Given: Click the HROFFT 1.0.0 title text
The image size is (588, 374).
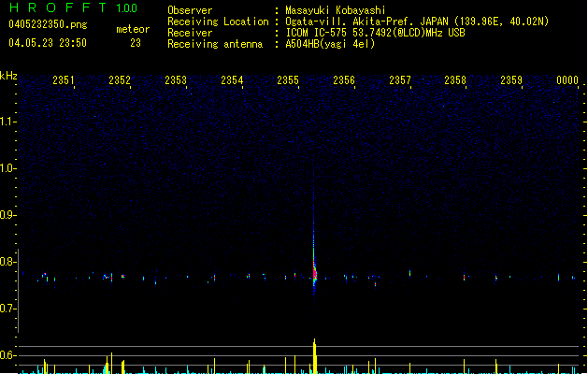Looking at the screenshot, I should coord(73,7).
